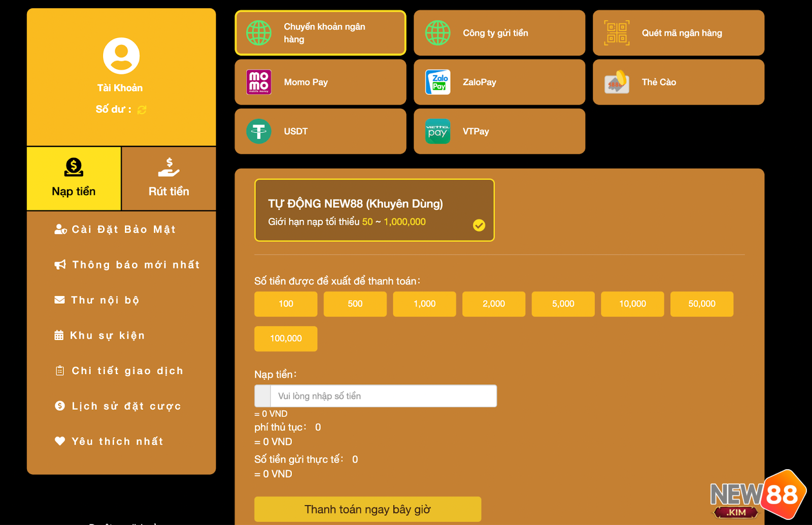
Task: Click the Viettel Pay logo icon
Action: click(x=437, y=132)
